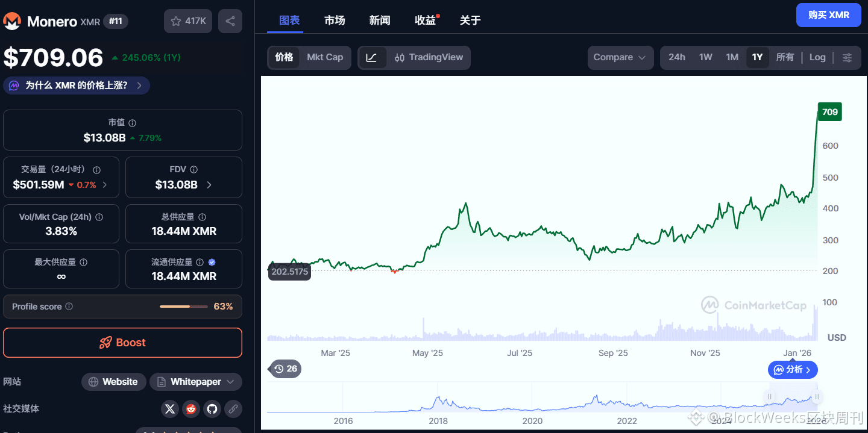This screenshot has height=433, width=868.
Task: Open the Compare dropdown
Action: pyautogui.click(x=620, y=58)
